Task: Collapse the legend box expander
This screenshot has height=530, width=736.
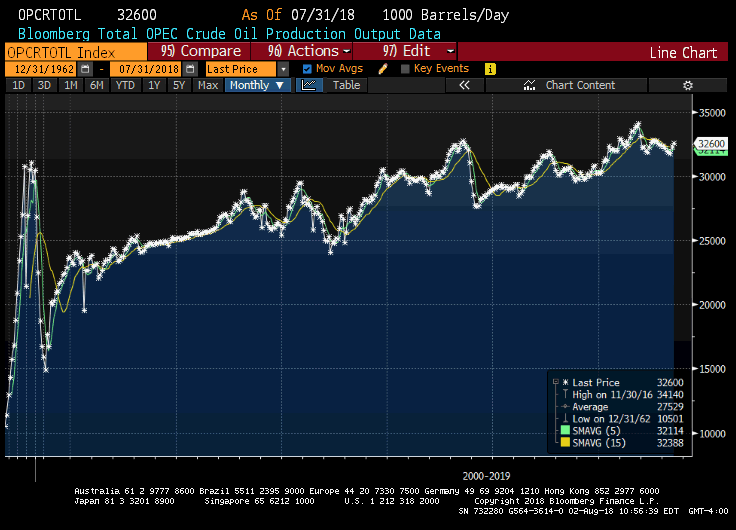Action: coord(556,382)
